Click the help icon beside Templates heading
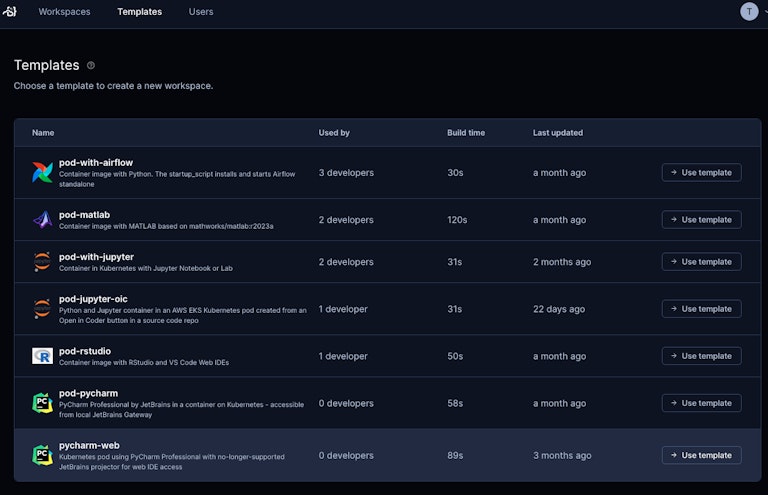 tap(91, 66)
